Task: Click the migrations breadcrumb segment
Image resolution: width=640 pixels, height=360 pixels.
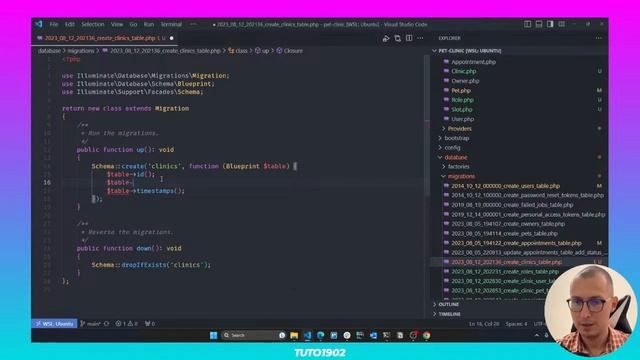Action: tap(81, 51)
